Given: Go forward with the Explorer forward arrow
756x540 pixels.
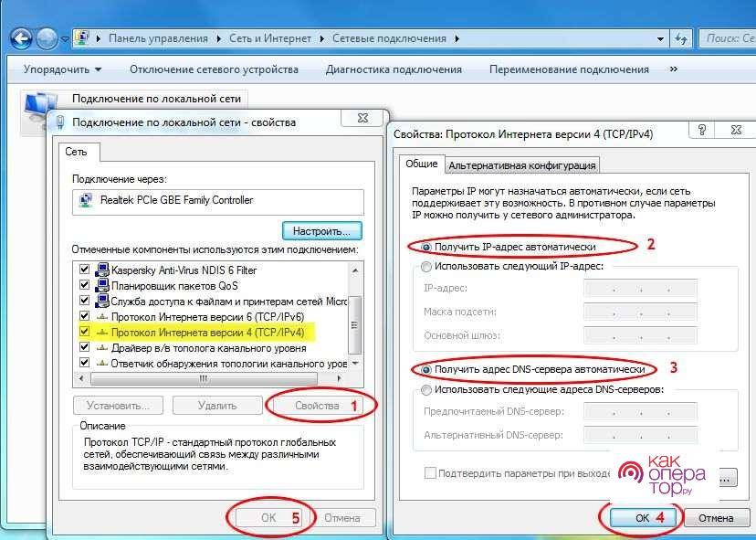Looking at the screenshot, I should [x=47, y=38].
